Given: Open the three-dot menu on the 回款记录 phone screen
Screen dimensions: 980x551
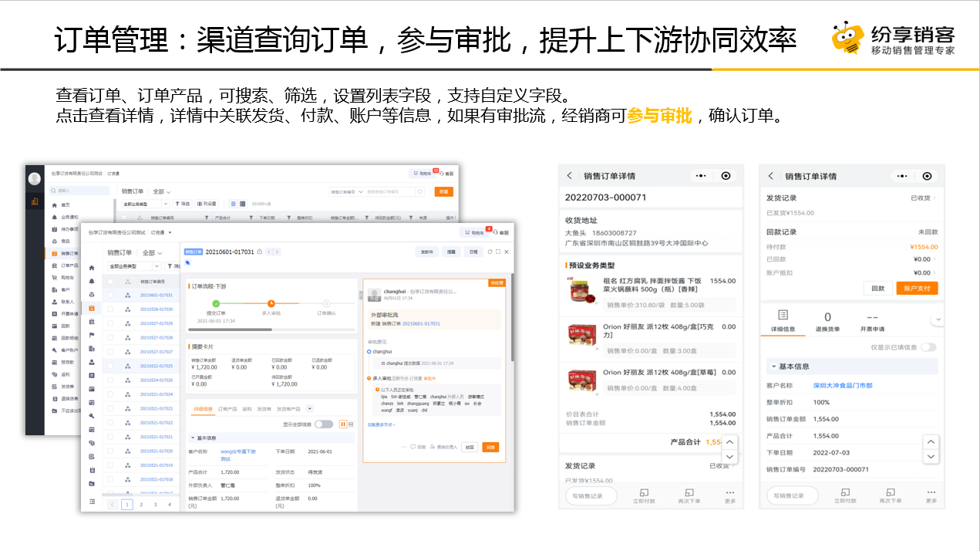Looking at the screenshot, I should [901, 176].
